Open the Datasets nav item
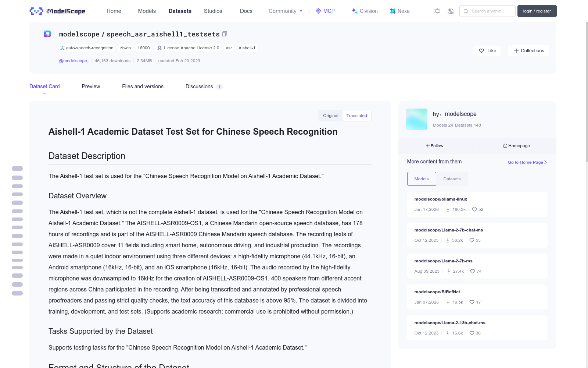This screenshot has width=588, height=368. coord(180,11)
